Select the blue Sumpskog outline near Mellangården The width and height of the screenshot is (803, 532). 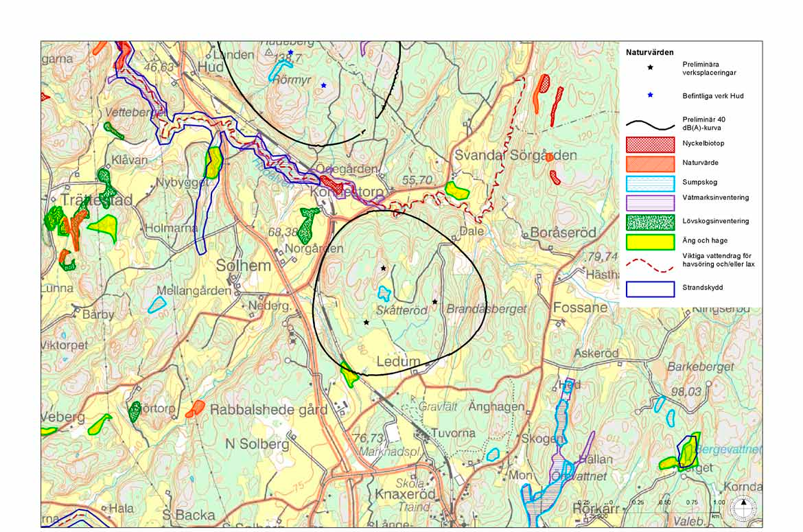[156, 305]
